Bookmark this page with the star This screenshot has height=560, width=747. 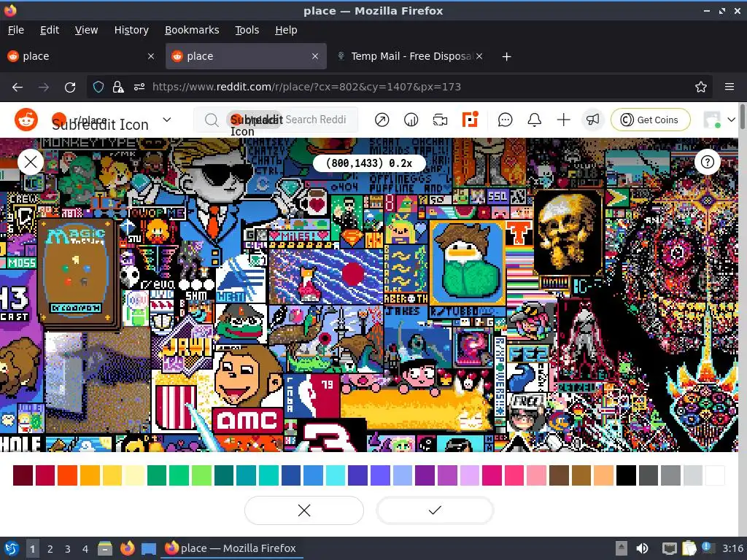[x=701, y=87]
